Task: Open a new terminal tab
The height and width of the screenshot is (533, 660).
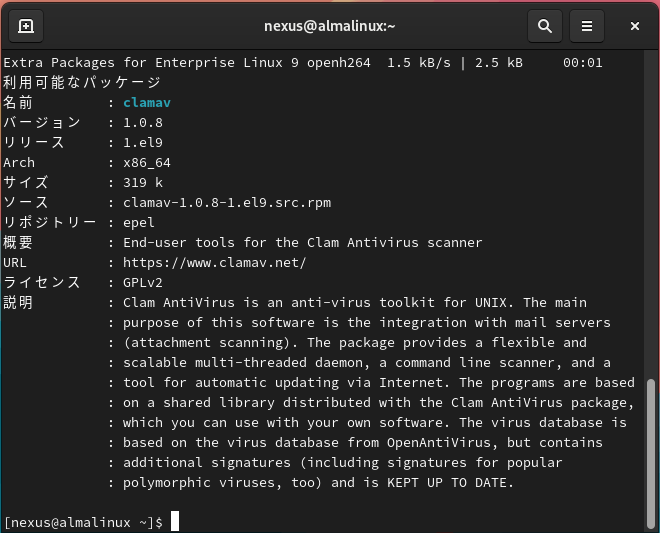Action: pos(26,26)
